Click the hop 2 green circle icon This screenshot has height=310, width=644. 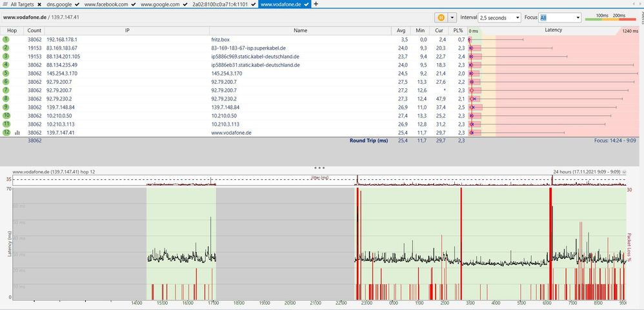(5, 48)
